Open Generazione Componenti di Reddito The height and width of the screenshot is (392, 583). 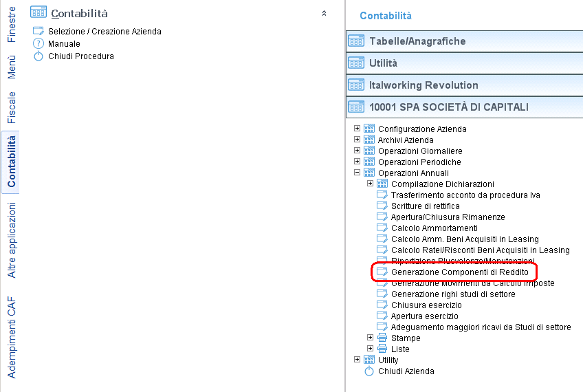coord(459,272)
